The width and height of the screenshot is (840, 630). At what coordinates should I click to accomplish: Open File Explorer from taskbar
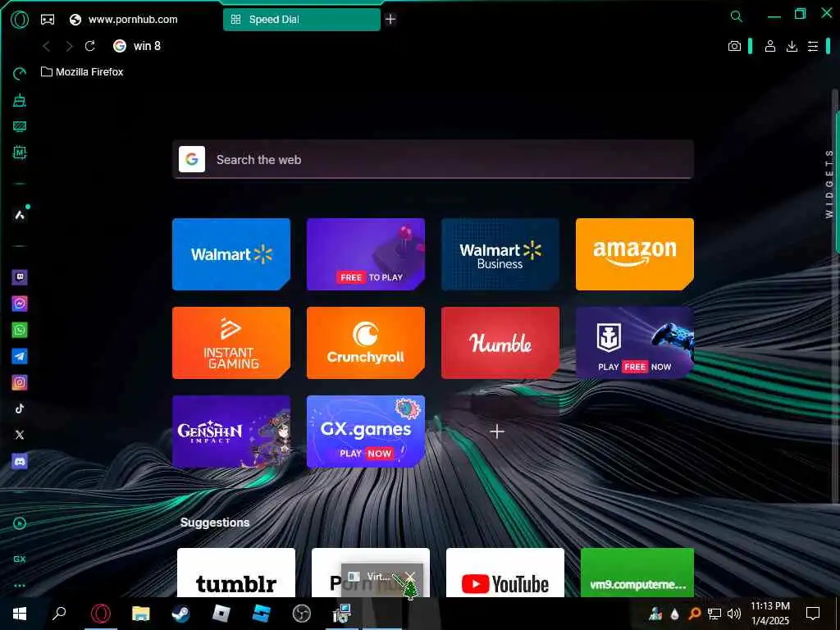(x=141, y=614)
